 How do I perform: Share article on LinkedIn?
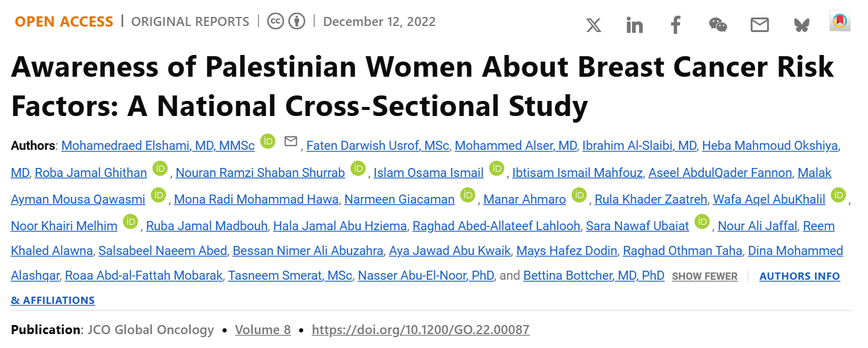click(634, 25)
